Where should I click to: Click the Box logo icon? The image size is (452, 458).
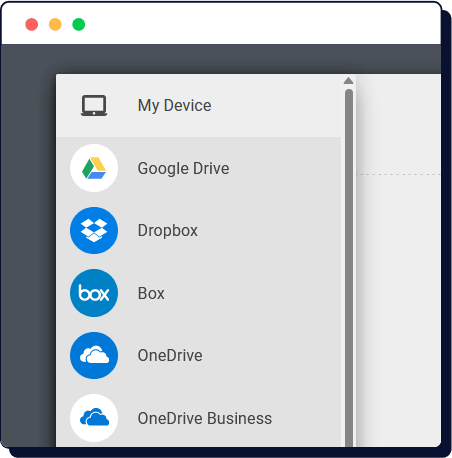94,293
